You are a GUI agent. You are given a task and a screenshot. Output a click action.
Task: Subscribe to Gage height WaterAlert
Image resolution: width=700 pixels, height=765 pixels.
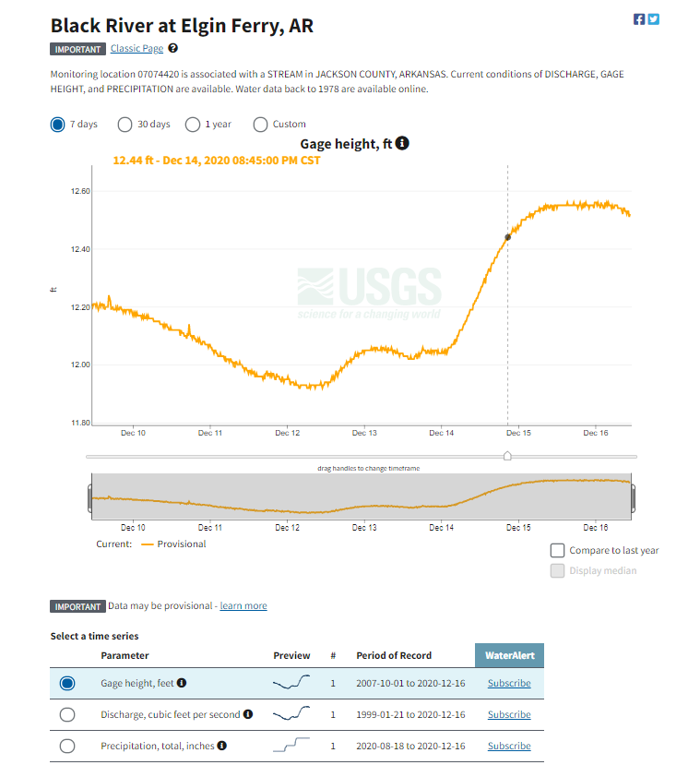click(509, 683)
